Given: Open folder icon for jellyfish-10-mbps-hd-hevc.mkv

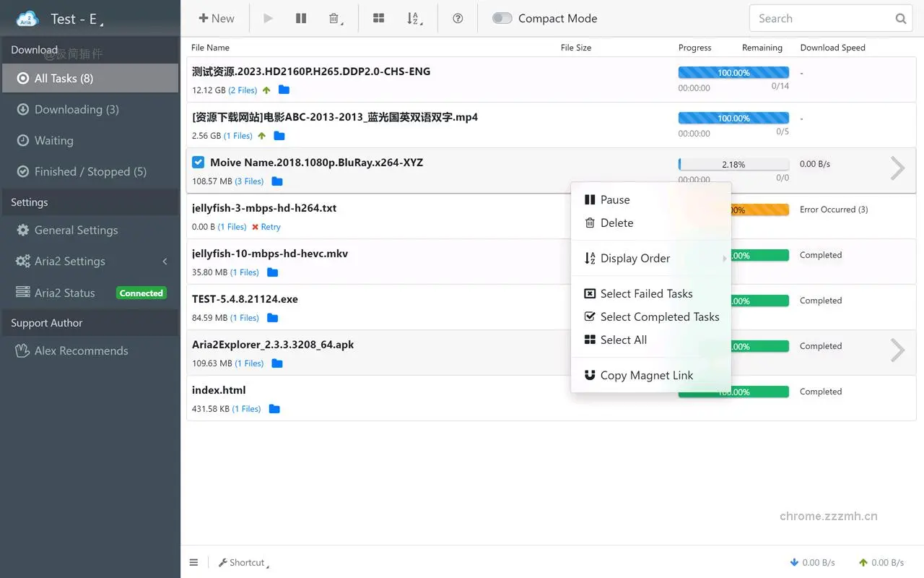Looking at the screenshot, I should click(x=272, y=272).
